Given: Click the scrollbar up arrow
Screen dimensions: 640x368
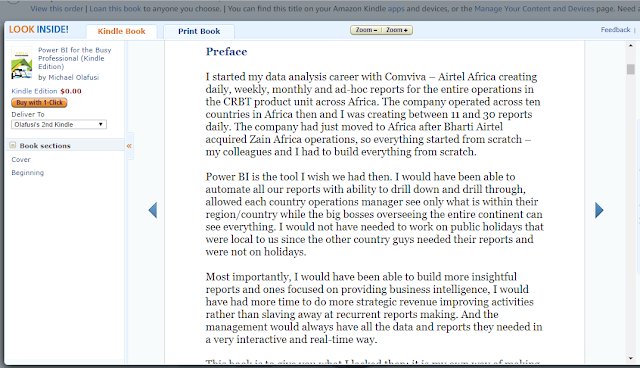Looking at the screenshot, I should (631, 46).
